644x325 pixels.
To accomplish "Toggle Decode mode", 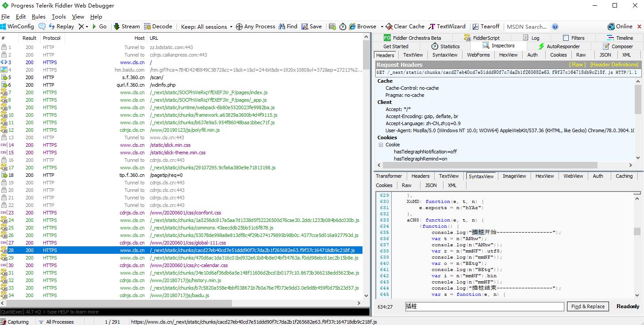I will [158, 27].
